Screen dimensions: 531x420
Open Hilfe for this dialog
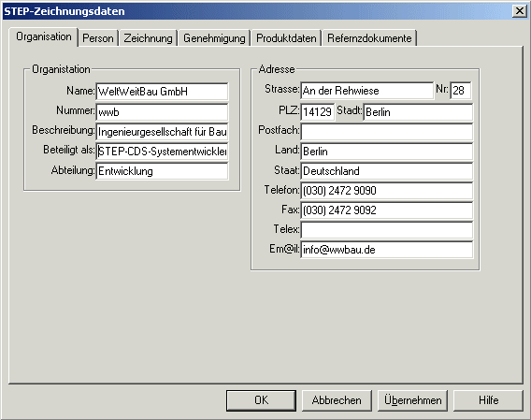click(x=488, y=400)
